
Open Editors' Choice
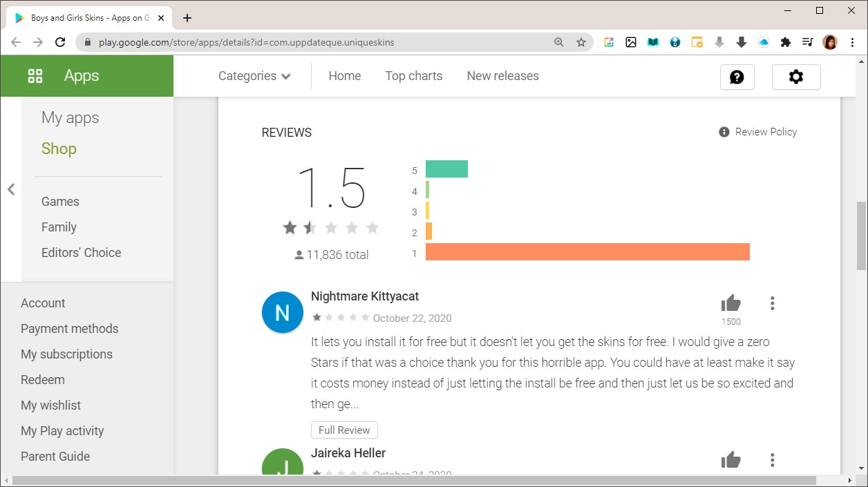tap(81, 253)
